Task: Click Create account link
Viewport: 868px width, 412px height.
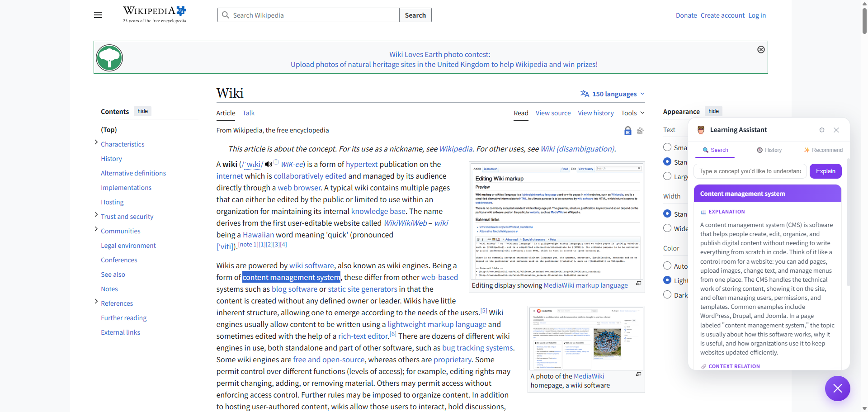Action: 722,15
